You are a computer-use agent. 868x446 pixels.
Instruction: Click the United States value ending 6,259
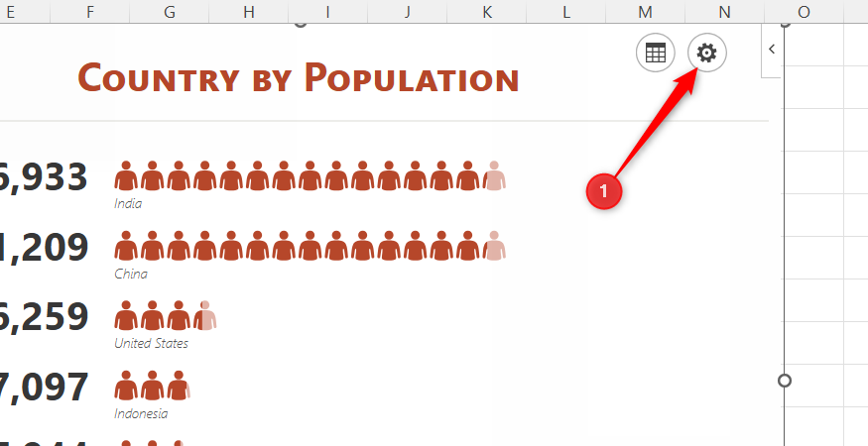pos(44,317)
